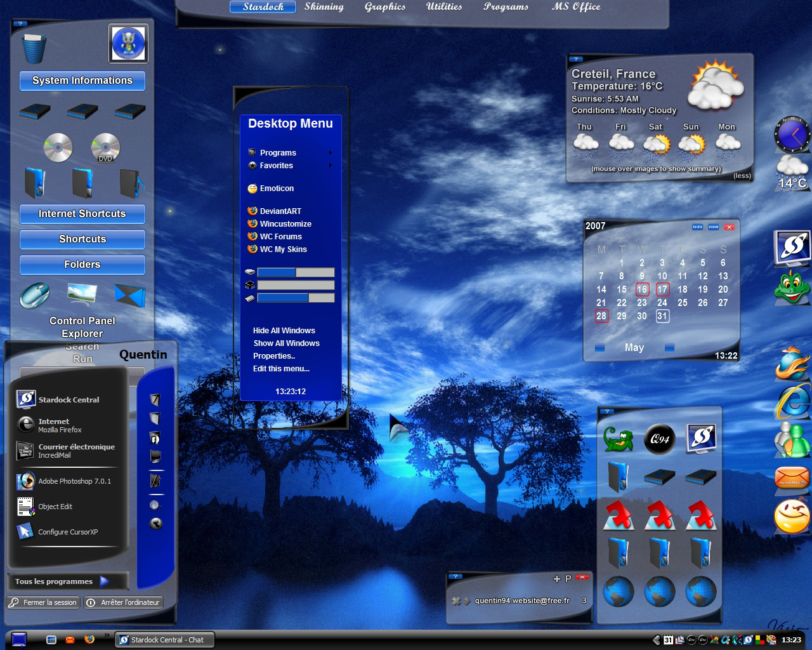Select the Graphics tab

[385, 7]
